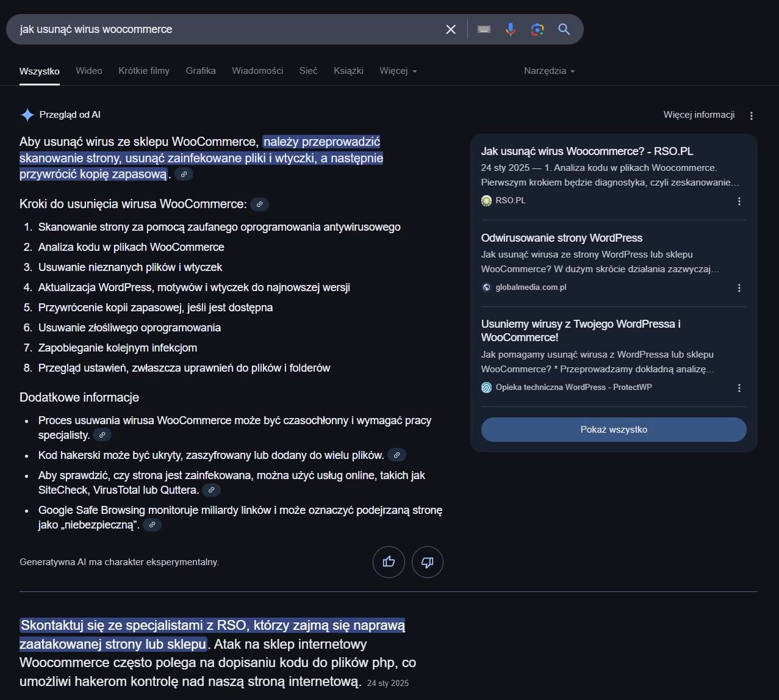Clear the search query with X icon
The height and width of the screenshot is (700, 779).
click(x=451, y=29)
